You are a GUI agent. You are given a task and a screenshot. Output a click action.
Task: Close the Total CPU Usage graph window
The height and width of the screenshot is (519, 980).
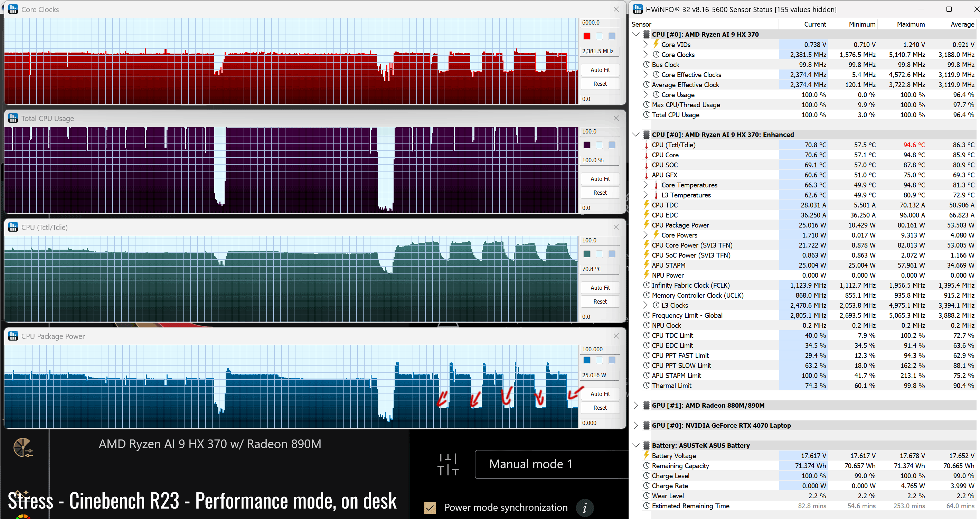616,118
